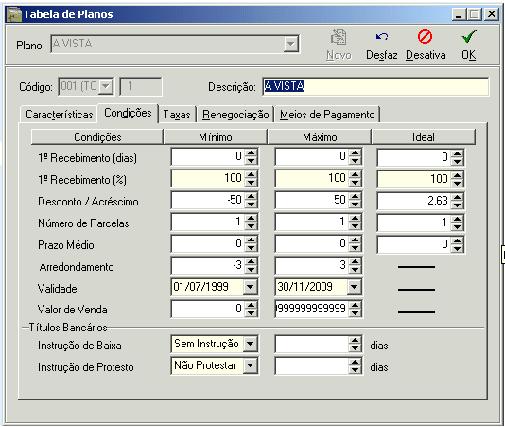Adjust the Prazo Médio maximum spinner
The height and width of the screenshot is (427, 505).
pyautogui.click(x=355, y=244)
